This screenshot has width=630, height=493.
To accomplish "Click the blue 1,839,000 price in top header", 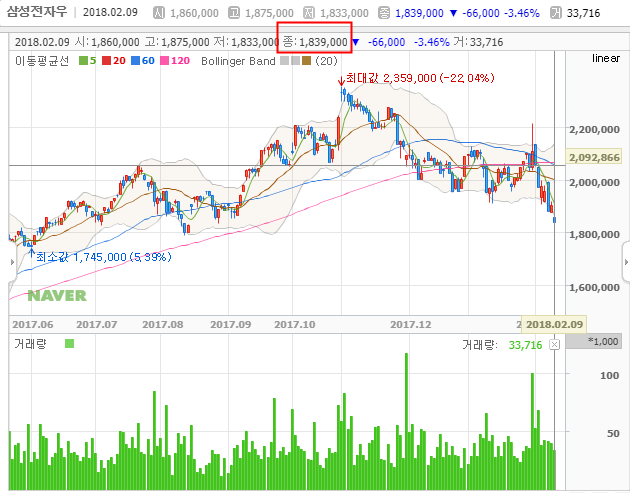I will [x=419, y=13].
